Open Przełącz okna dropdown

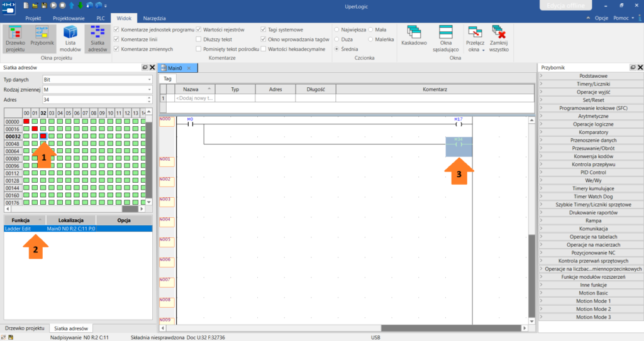click(x=475, y=39)
